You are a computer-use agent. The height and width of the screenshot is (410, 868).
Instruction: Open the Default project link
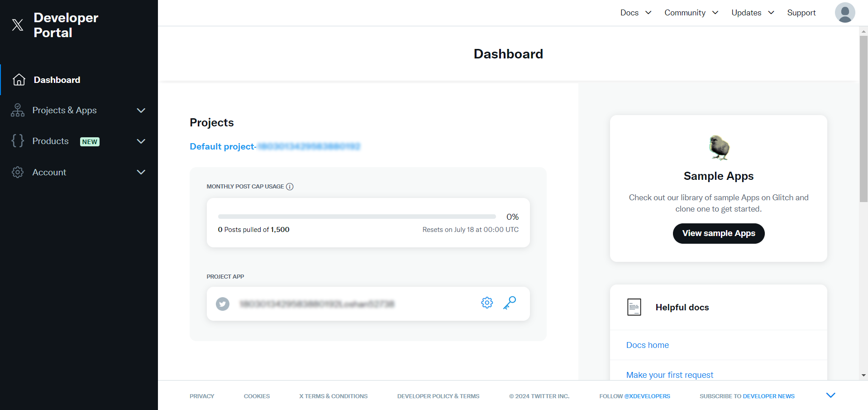point(275,146)
